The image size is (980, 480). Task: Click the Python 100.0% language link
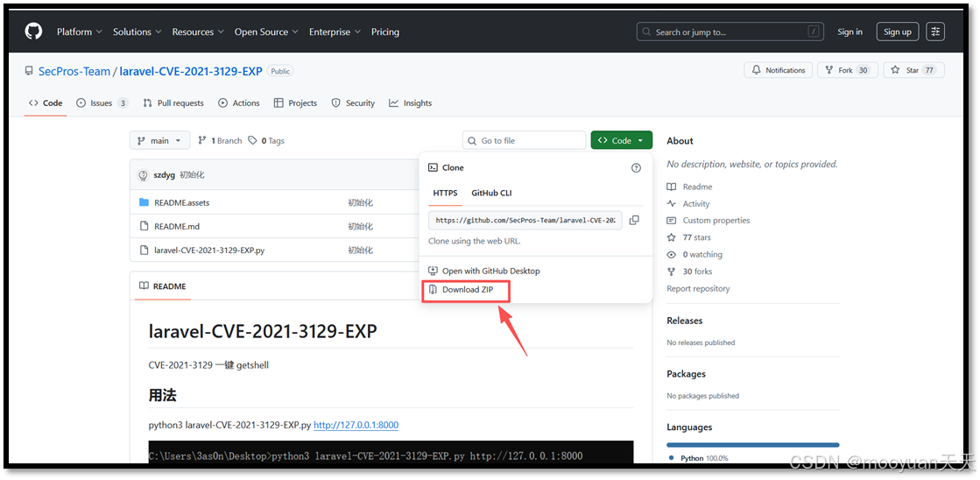pyautogui.click(x=698, y=458)
